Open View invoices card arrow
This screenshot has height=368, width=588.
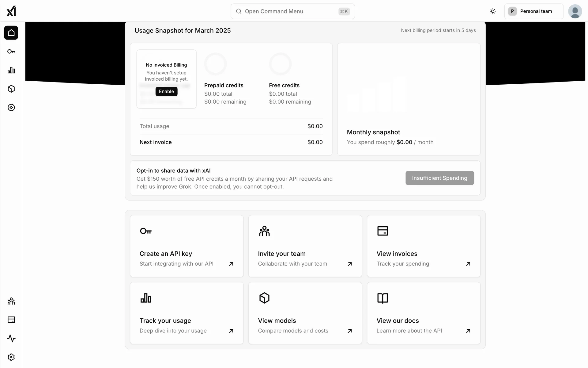click(468, 264)
